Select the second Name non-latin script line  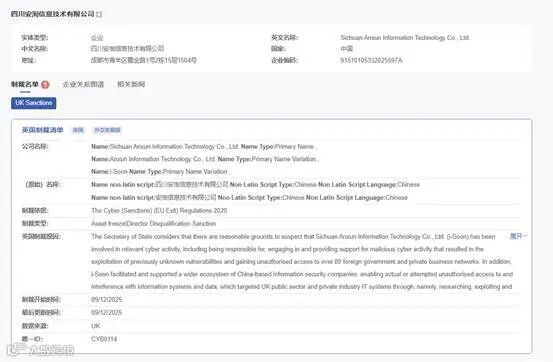(249, 198)
